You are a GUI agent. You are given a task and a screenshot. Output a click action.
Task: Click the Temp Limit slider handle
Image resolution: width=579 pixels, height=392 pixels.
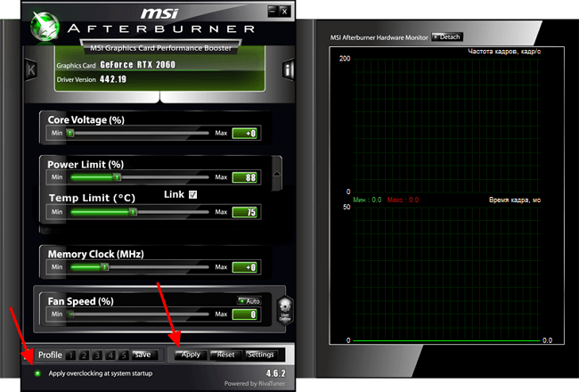[133, 212]
